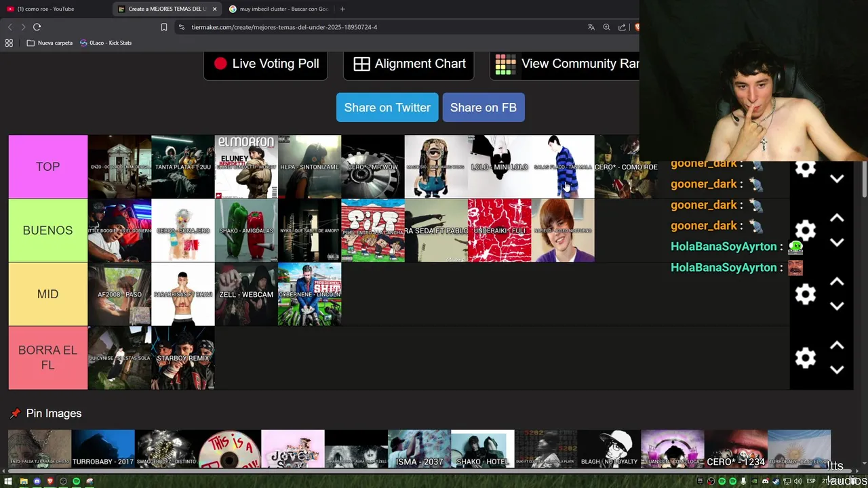868x488 pixels.
Task: Open the Alignment Chart view
Action: click(409, 64)
